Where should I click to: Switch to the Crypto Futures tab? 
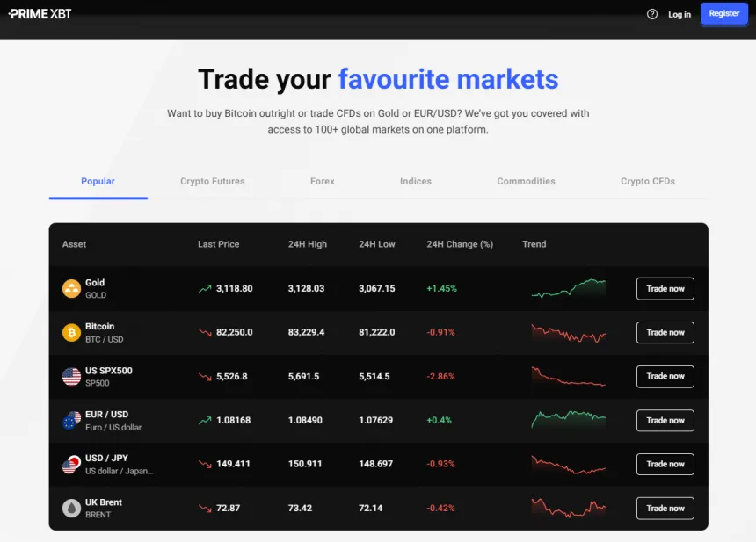coord(213,182)
